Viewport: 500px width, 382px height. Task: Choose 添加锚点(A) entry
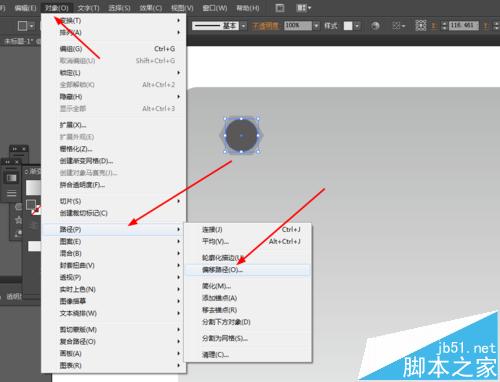pyautogui.click(x=248, y=298)
